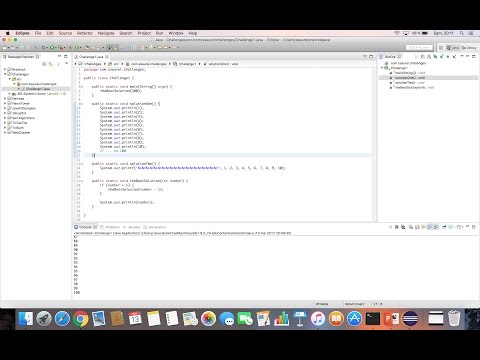Switch to the Problems tab
Screen dimensions: 480x360
point(110,227)
